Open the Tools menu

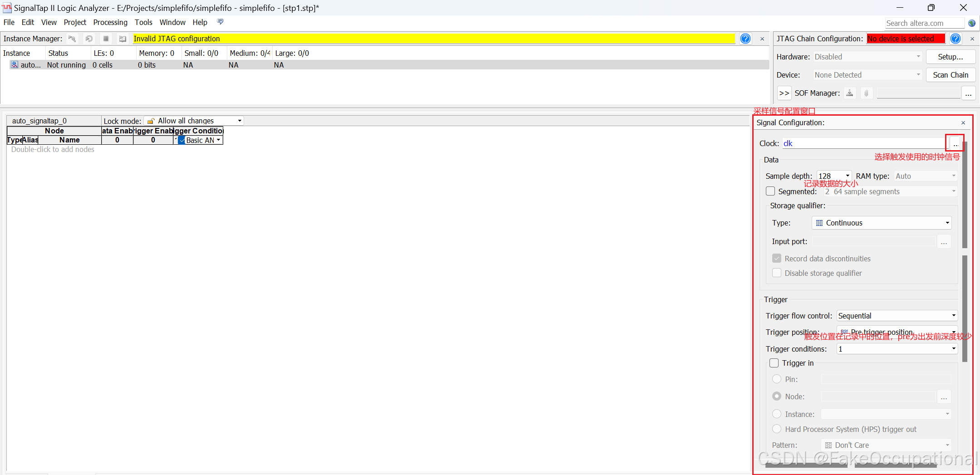pyautogui.click(x=143, y=22)
